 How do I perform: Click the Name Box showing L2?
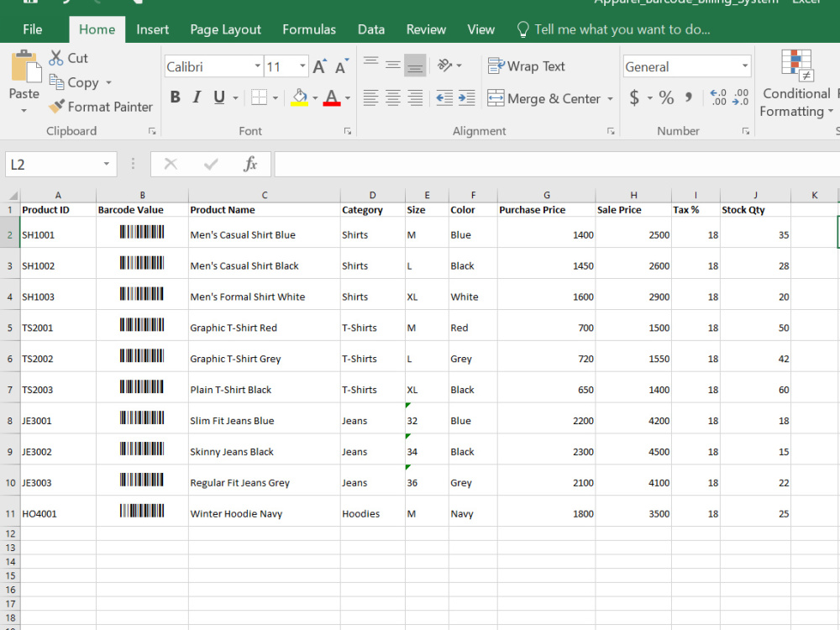click(52, 164)
